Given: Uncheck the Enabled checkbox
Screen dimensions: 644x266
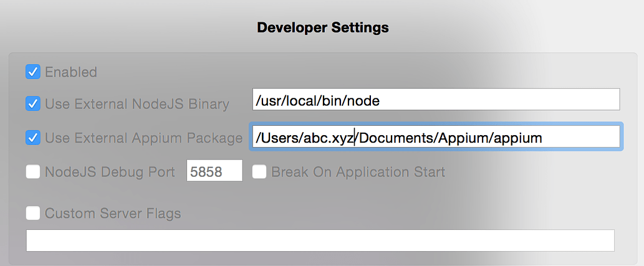Looking at the screenshot, I should point(33,72).
